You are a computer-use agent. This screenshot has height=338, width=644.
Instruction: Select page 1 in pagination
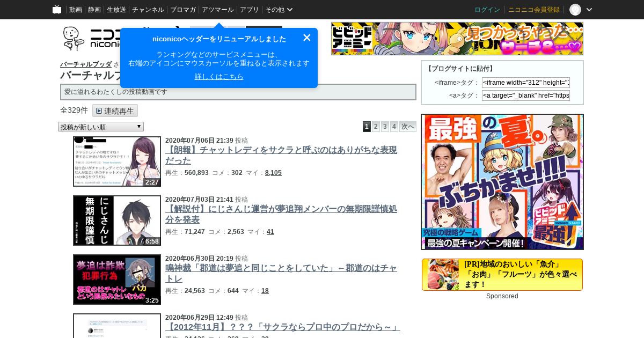pyautogui.click(x=367, y=127)
